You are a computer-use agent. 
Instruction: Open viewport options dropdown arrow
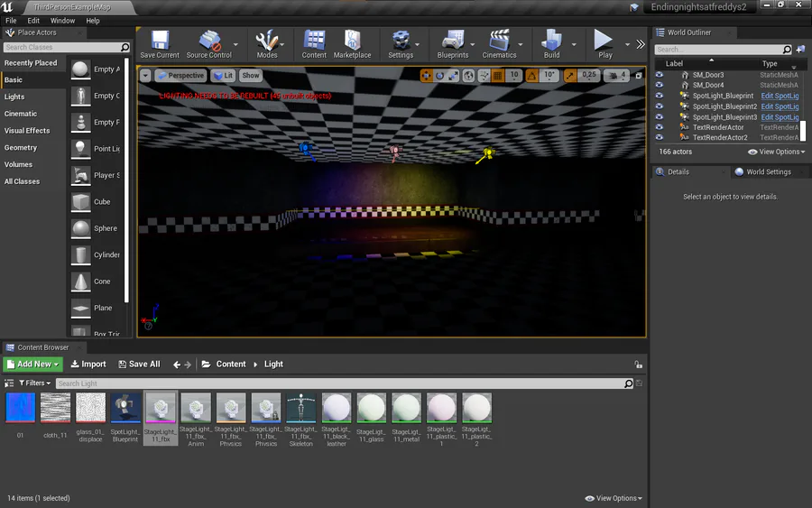[145, 76]
